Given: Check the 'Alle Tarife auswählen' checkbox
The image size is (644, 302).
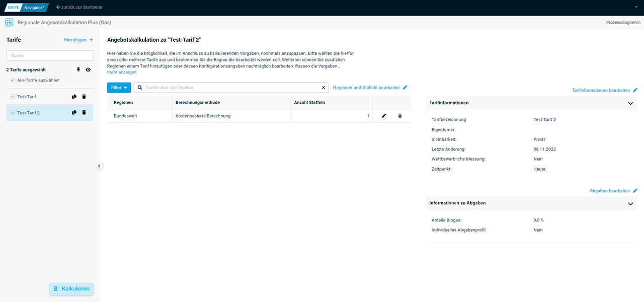Looking at the screenshot, I should pyautogui.click(x=13, y=81).
